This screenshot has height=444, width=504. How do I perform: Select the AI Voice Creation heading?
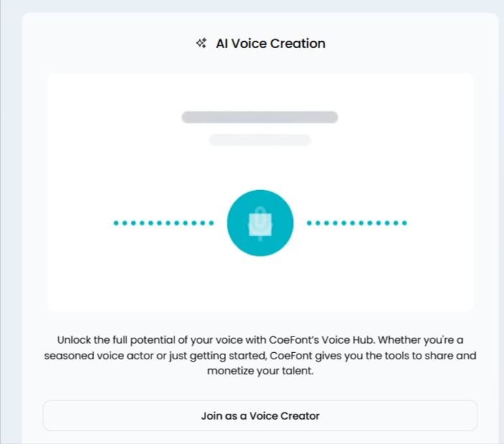(x=270, y=44)
